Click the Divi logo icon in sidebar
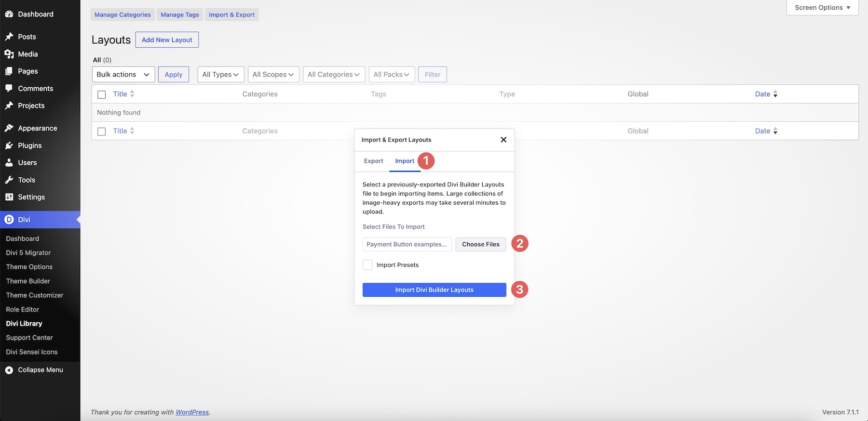The height and width of the screenshot is (421, 868). [9, 220]
